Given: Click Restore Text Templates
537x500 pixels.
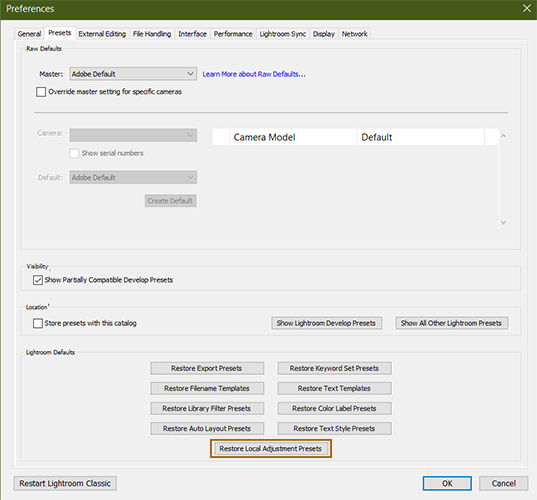Looking at the screenshot, I should [334, 388].
